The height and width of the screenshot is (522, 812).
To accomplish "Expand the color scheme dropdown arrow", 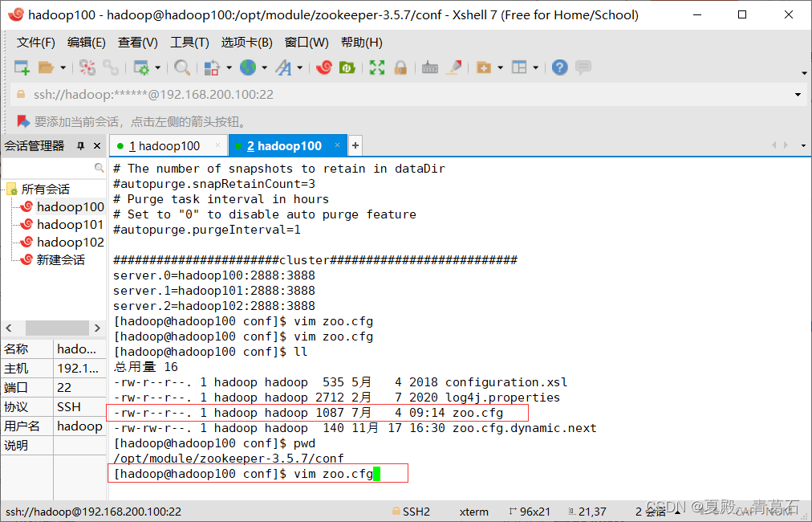I will click(x=229, y=67).
